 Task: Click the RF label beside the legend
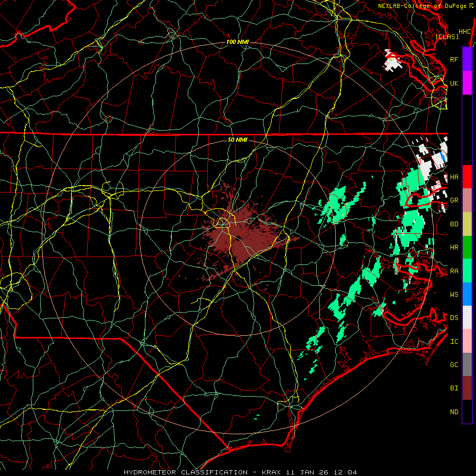pos(454,59)
